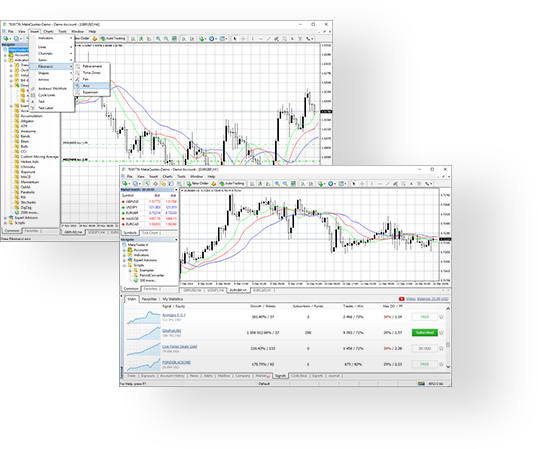Click signals list scrollbar down arrow
This screenshot has height=449, width=538.
point(448,367)
